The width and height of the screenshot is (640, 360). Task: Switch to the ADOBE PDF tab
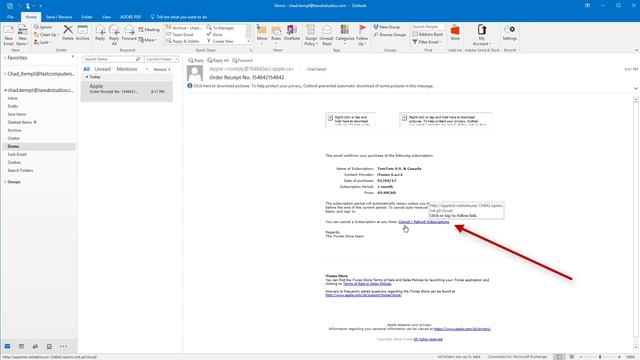click(130, 17)
